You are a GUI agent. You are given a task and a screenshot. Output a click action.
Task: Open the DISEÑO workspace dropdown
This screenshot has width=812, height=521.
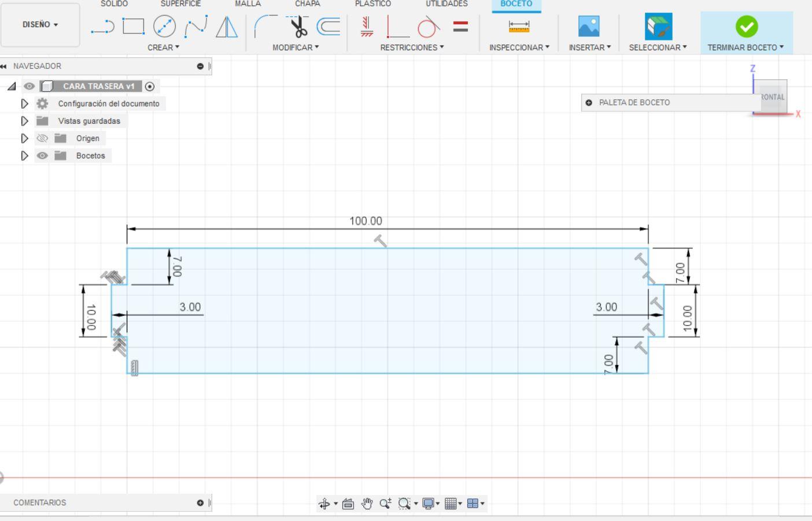tap(40, 24)
